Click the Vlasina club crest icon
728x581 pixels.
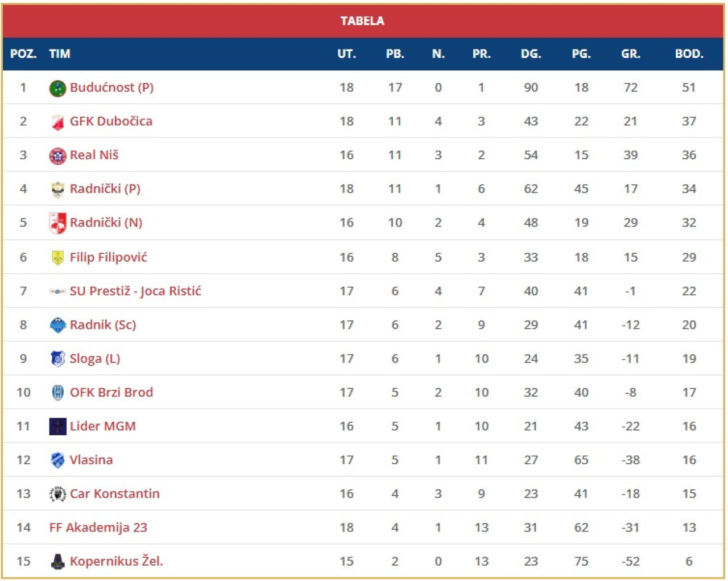(x=57, y=460)
